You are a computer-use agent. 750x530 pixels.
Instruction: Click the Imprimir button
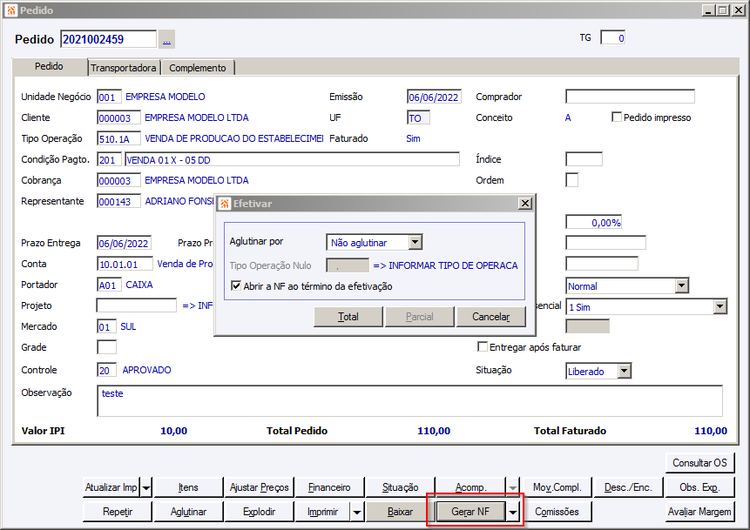pyautogui.click(x=322, y=512)
